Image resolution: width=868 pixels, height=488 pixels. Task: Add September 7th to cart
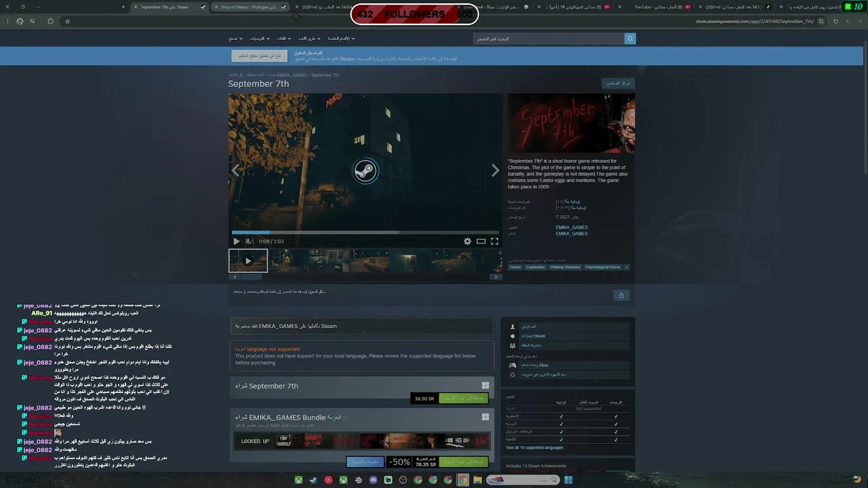pyautogui.click(x=463, y=399)
